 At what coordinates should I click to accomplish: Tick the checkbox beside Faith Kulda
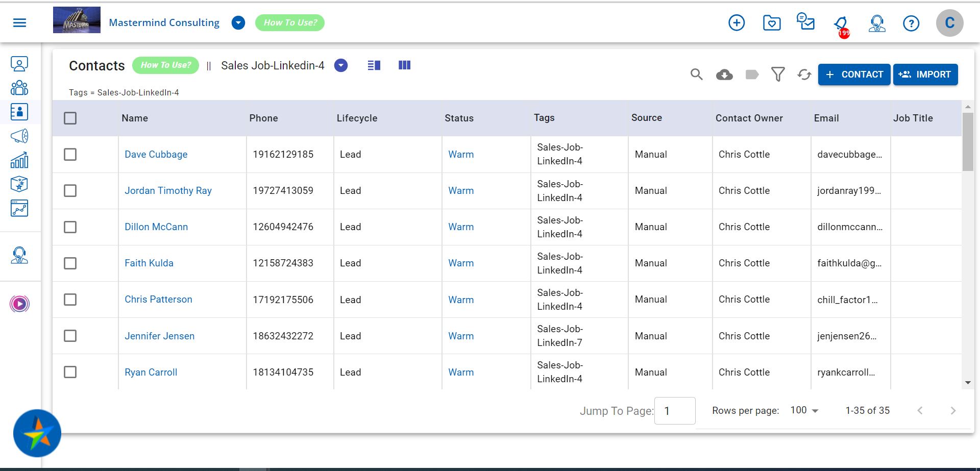[x=70, y=263]
